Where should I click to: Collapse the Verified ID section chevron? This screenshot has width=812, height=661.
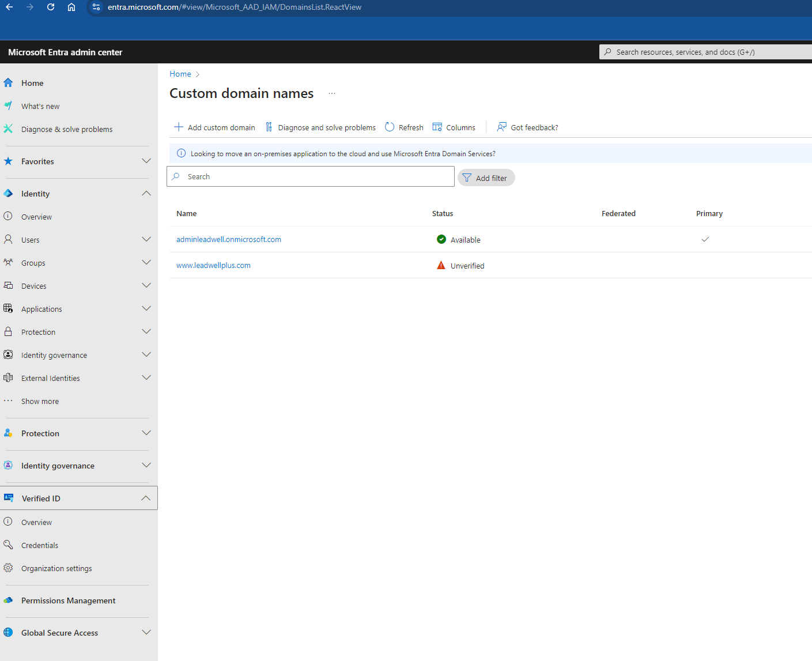tap(146, 498)
